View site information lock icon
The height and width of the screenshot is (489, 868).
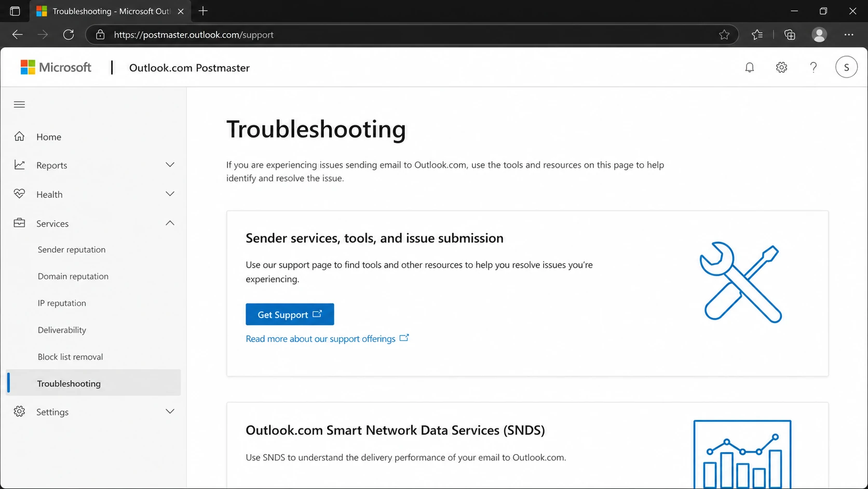pyautogui.click(x=100, y=35)
